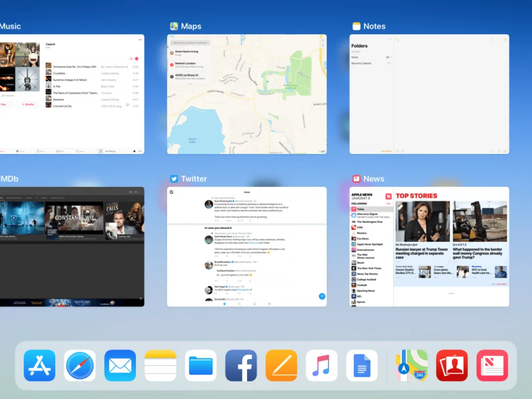Switch to the Twitter app card
The width and height of the screenshot is (532, 399).
pos(247,247)
